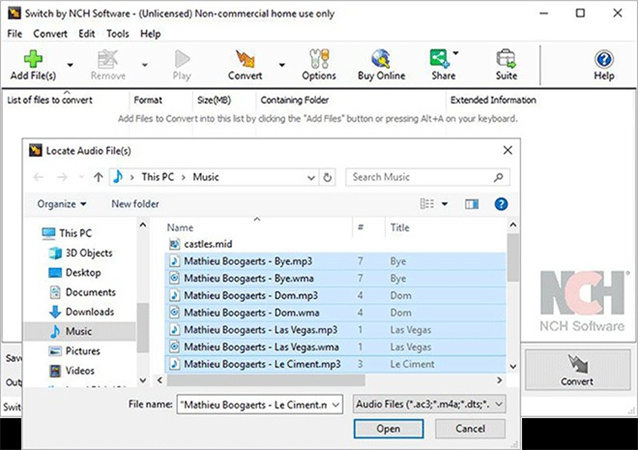Expand the Convert toolbar dropdown arrow

[280, 66]
